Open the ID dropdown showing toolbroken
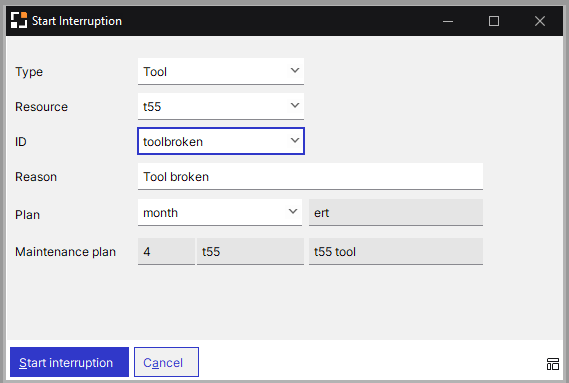The image size is (569, 383). (x=221, y=141)
